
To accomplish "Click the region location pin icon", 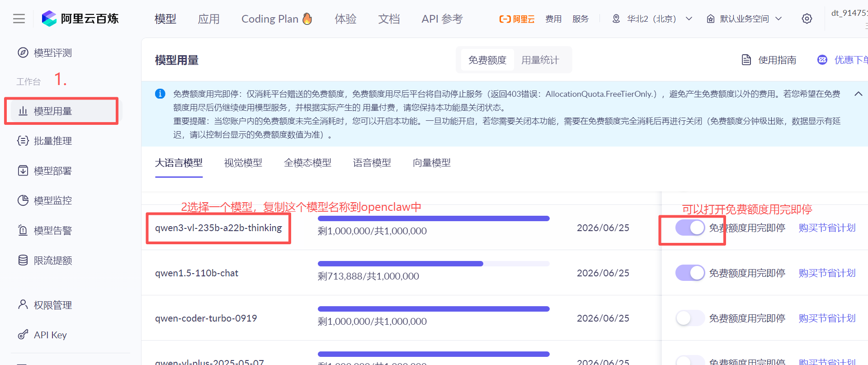I will coord(616,19).
